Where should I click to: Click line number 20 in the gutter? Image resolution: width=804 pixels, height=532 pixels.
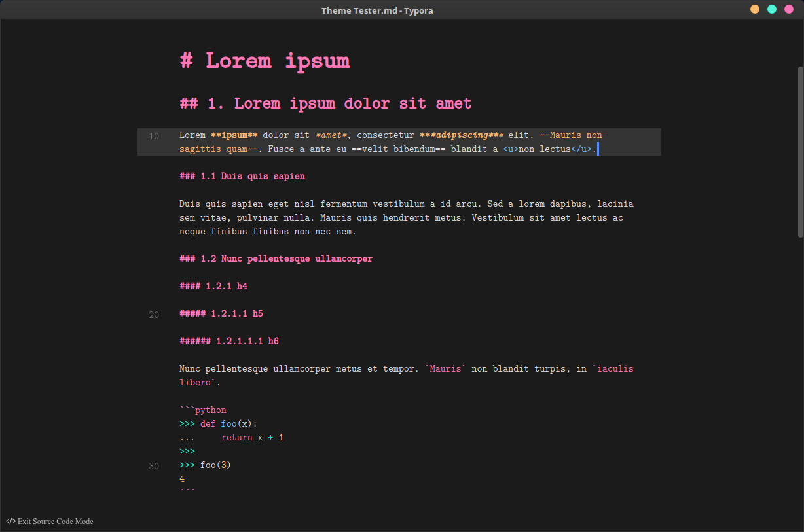pos(154,315)
